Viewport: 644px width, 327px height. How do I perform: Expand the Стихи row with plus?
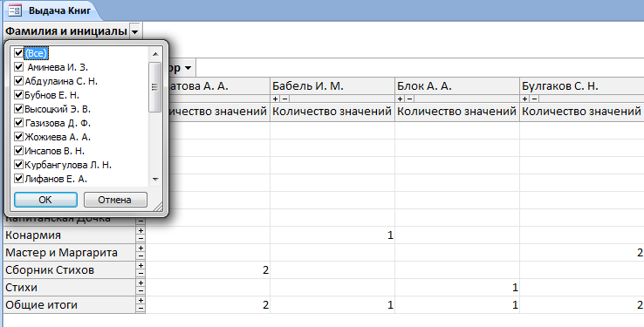(x=140, y=283)
